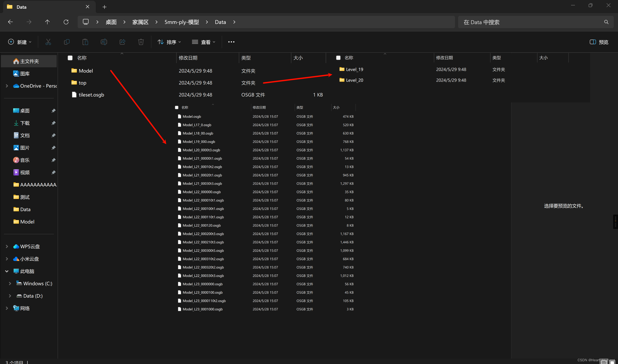This screenshot has height=364, width=618.
Task: Tick the select-all checkbox beside 名称
Action: [x=70, y=58]
